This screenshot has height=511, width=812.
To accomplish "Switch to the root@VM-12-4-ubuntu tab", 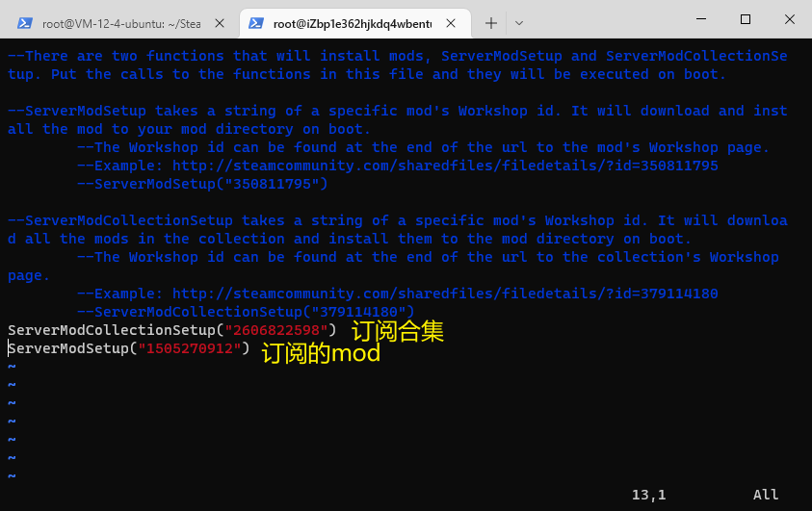I will (x=120, y=23).
